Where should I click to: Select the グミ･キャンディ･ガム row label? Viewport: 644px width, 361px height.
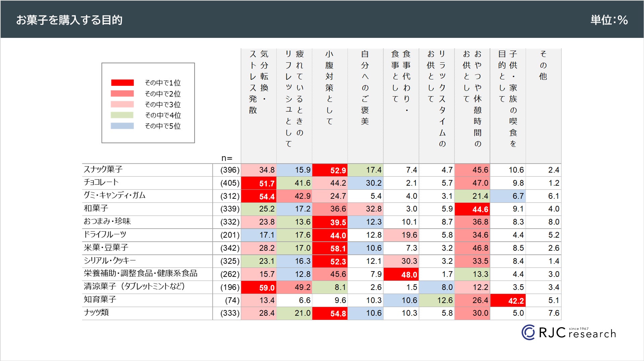[114, 195]
